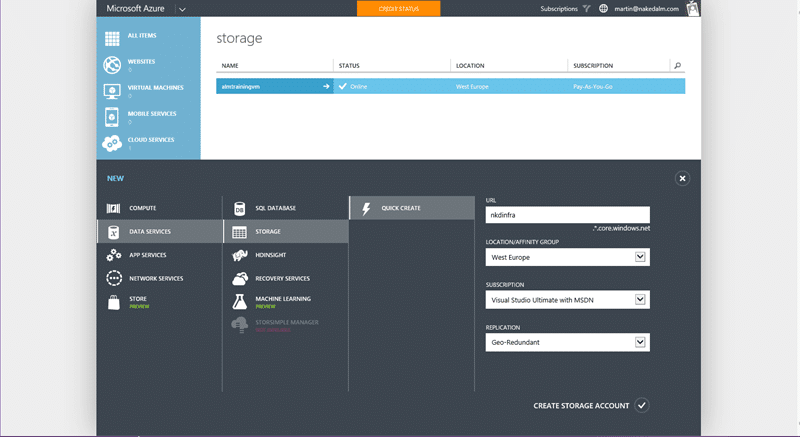This screenshot has height=437, width=800.
Task: Click the App Services gears icon
Action: pyautogui.click(x=113, y=255)
